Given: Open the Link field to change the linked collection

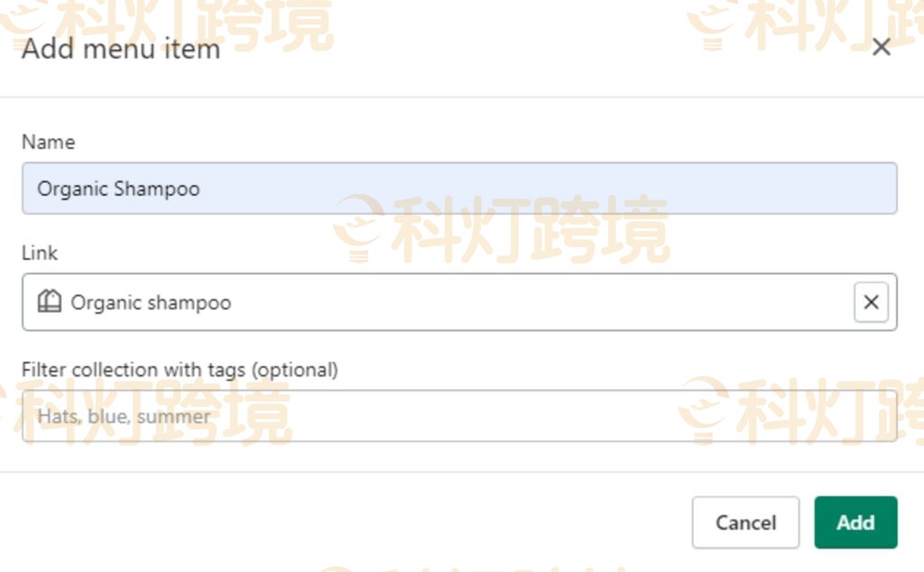Looking at the screenshot, I should coord(361,301).
